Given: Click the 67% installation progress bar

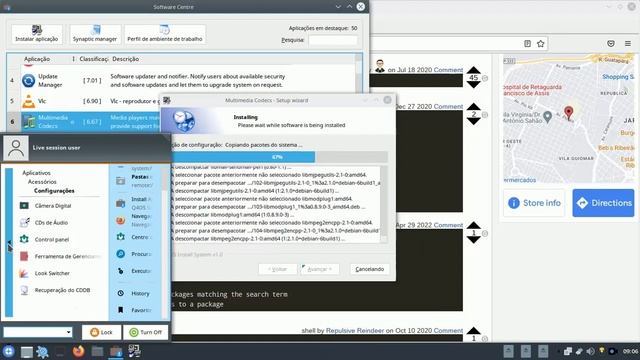Looking at the screenshot, I should (280, 157).
